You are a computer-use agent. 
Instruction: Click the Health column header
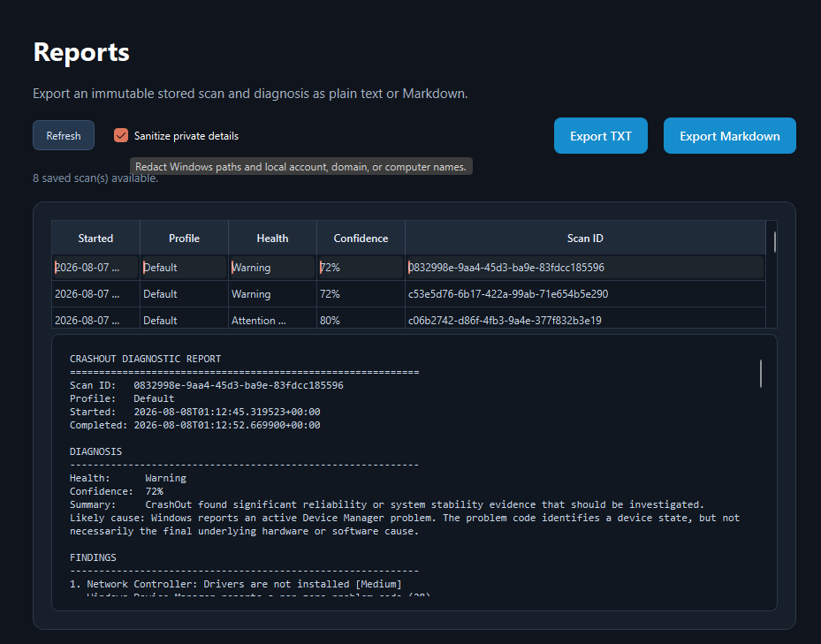(272, 239)
